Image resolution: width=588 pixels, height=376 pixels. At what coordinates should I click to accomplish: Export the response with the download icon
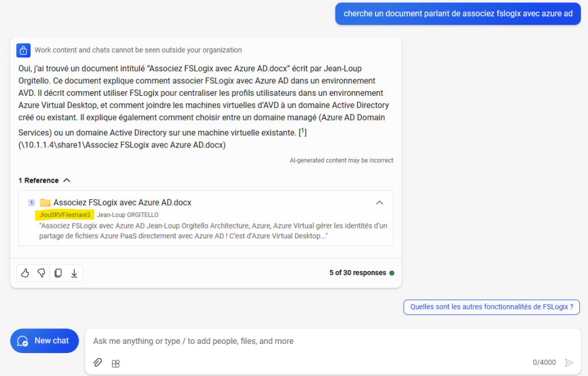tap(74, 273)
